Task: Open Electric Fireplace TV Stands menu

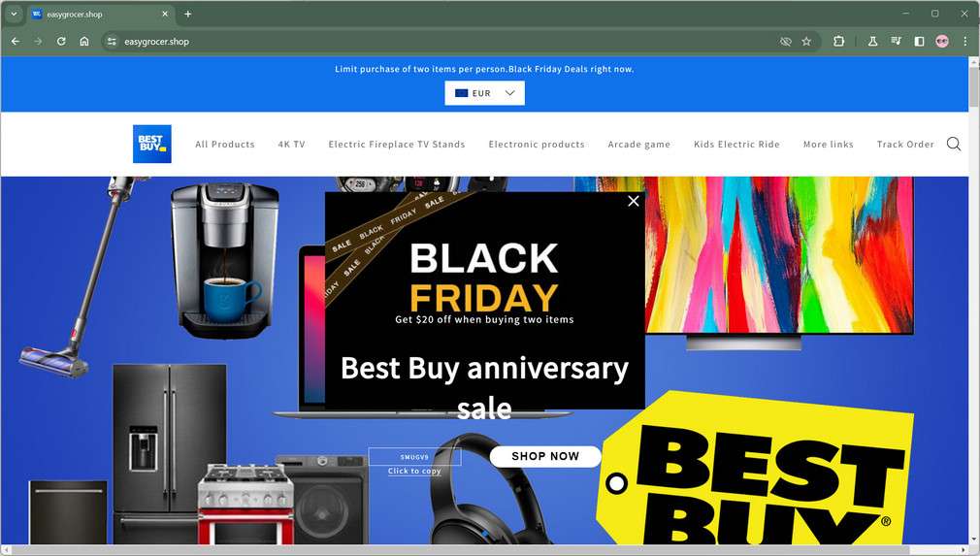Action: [x=397, y=145]
